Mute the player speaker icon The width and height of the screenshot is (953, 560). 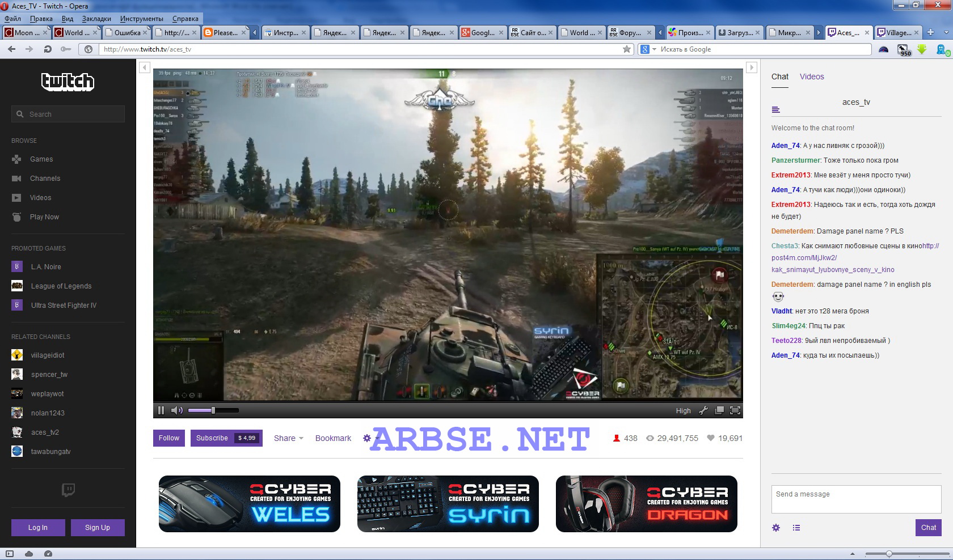click(x=177, y=410)
